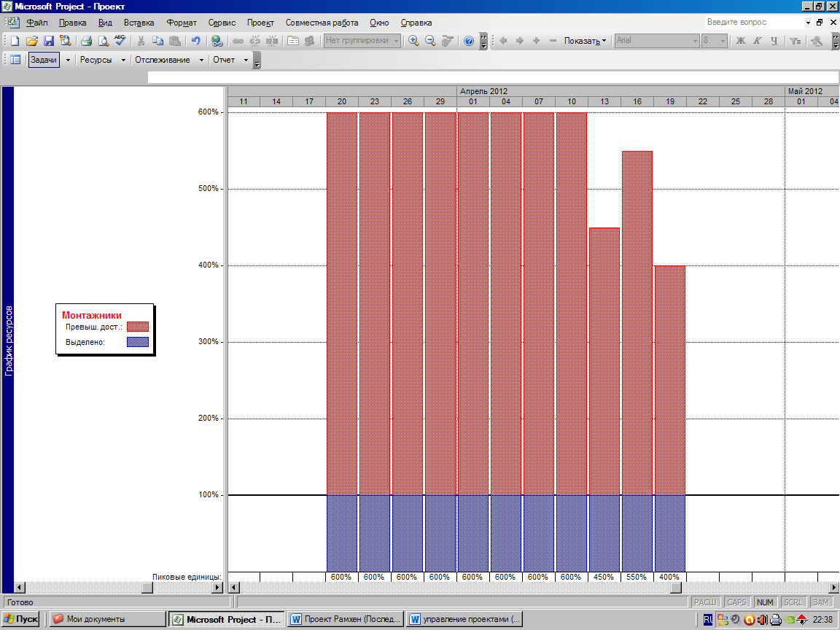Zoom in on the timescale
The image size is (840, 630).
pyautogui.click(x=413, y=41)
